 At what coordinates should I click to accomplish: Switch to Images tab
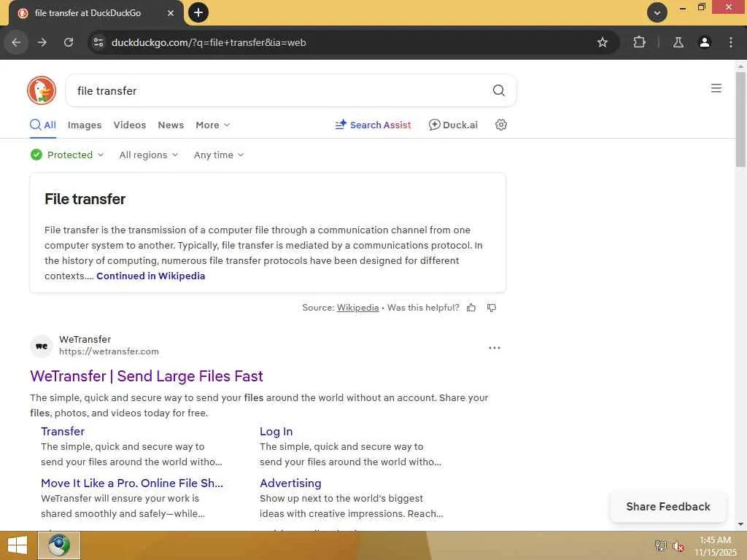pos(85,125)
